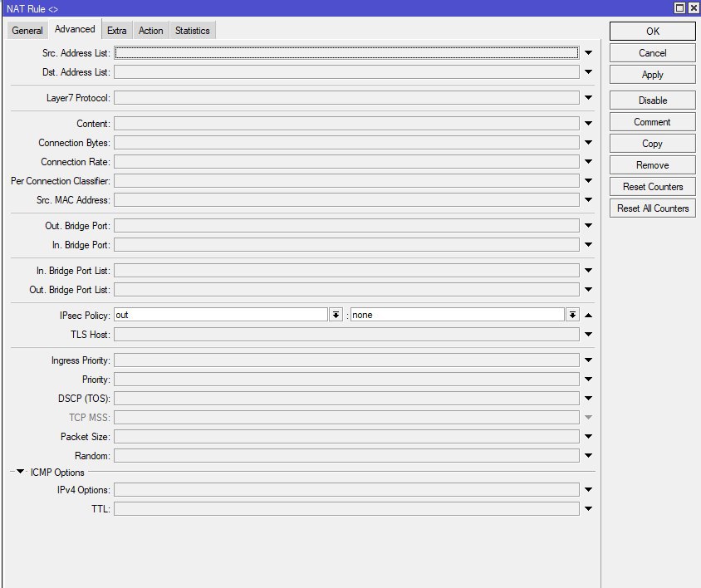Click the Packet Size input field
Viewport: 701px width, 588px height.
click(346, 436)
